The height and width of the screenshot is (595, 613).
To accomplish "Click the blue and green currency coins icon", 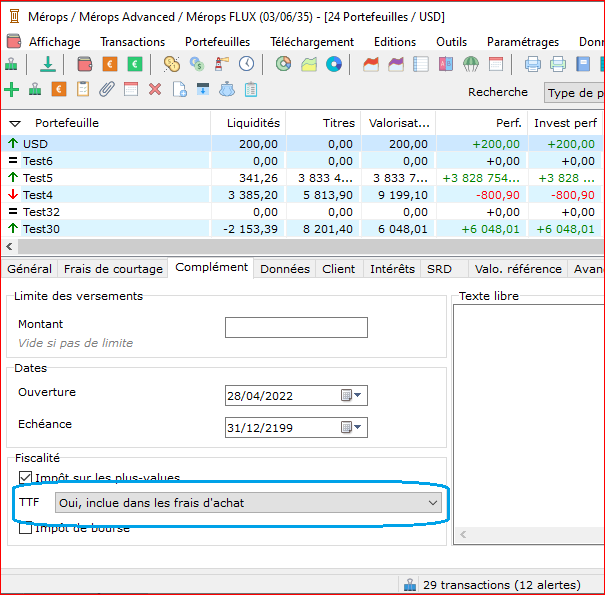I will [197, 64].
